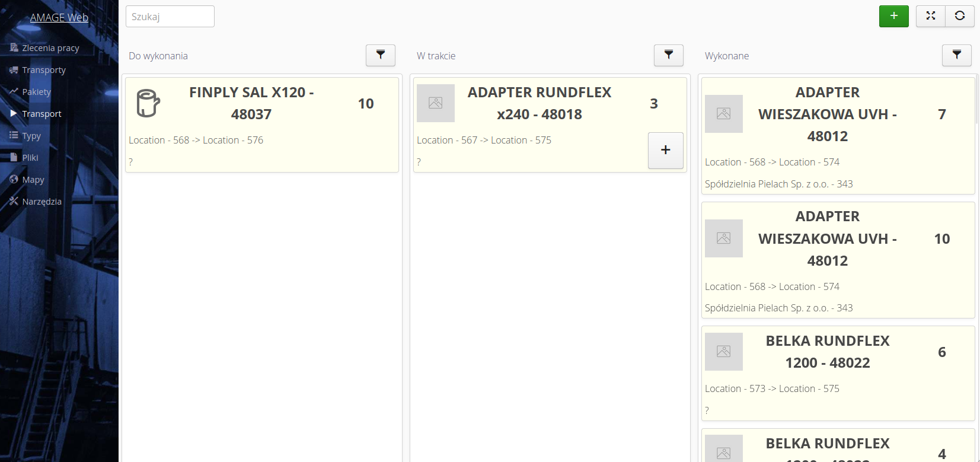
Task: Click the green add new transport button
Action: click(x=893, y=16)
